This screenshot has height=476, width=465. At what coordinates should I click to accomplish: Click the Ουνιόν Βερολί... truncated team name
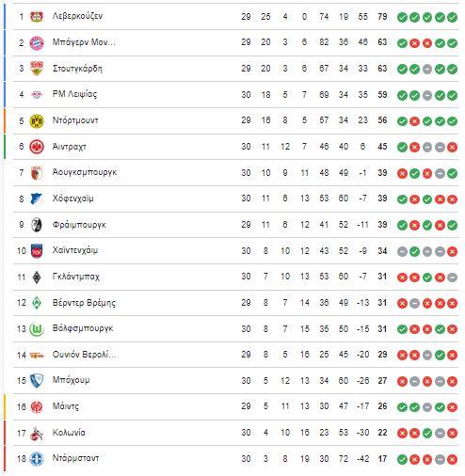tap(84, 355)
